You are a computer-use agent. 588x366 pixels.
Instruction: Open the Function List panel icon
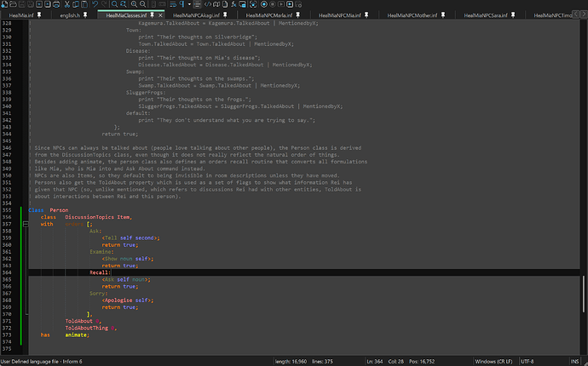click(233, 4)
